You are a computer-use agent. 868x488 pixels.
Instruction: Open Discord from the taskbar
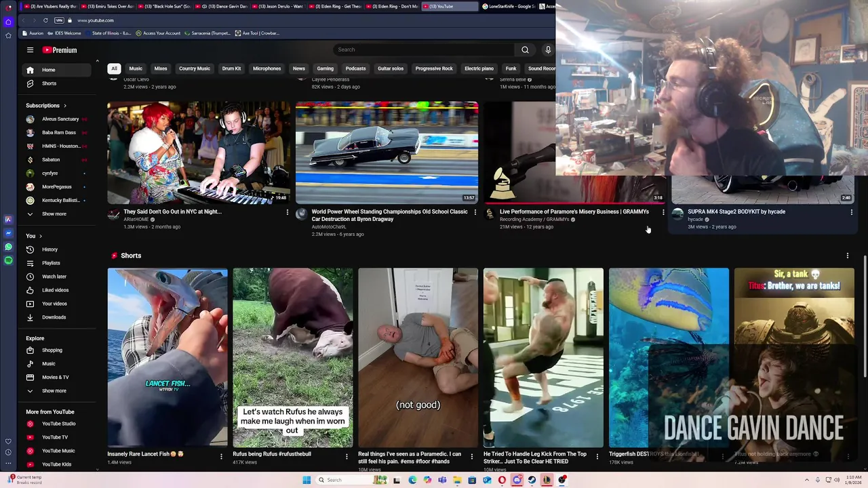pos(517,480)
